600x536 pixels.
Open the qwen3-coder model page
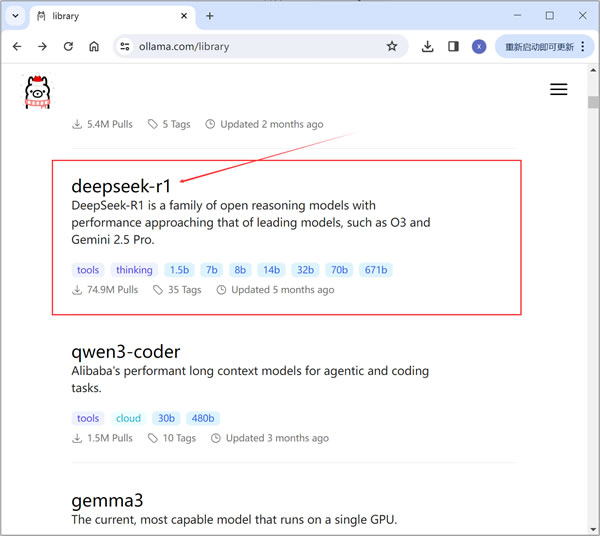[x=126, y=351]
